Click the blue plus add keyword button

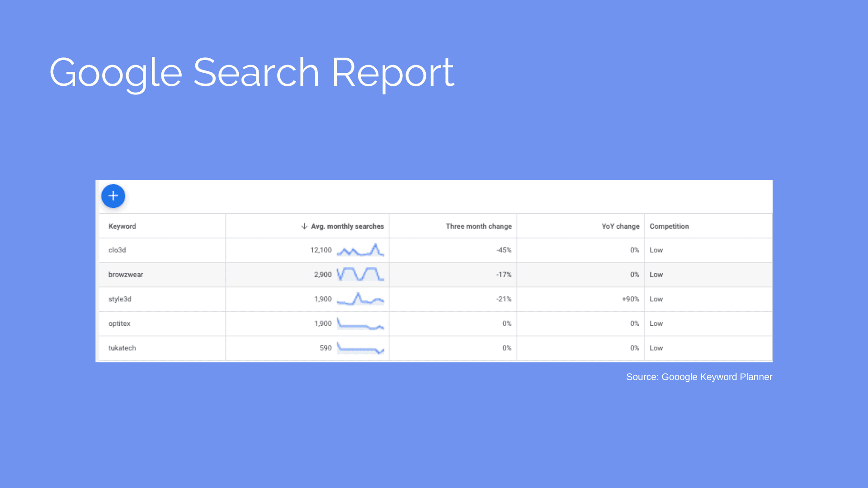[x=113, y=196]
